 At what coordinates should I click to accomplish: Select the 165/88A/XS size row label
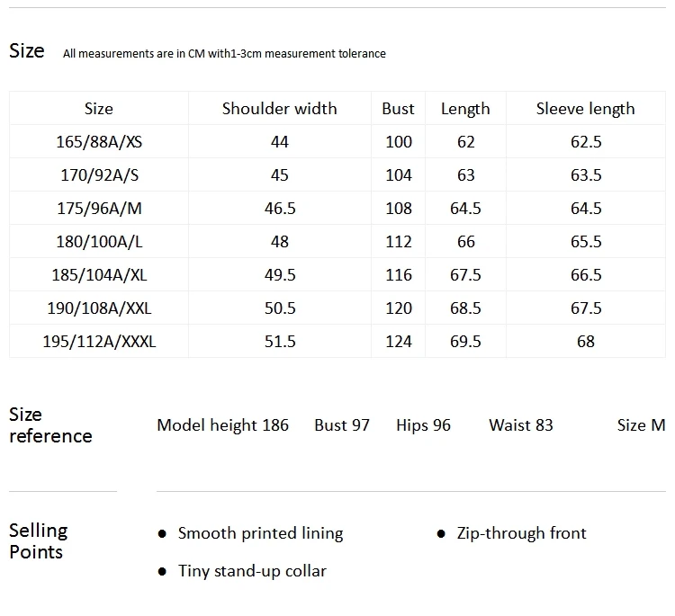99,141
